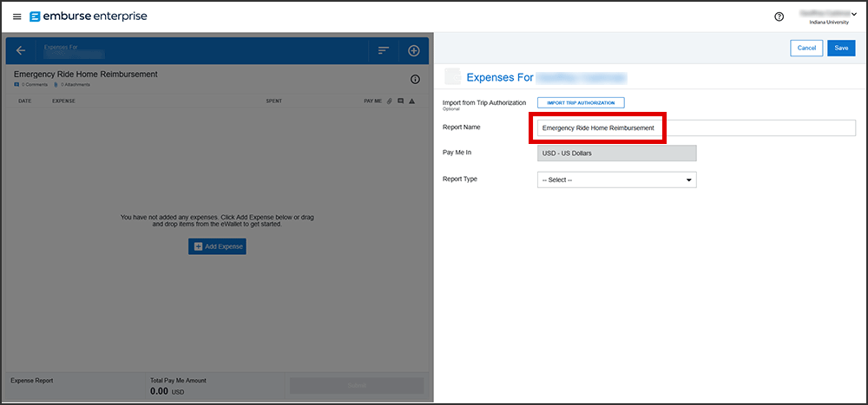Image resolution: width=868 pixels, height=405 pixels.
Task: Click the sort lines icon
Action: click(x=383, y=50)
